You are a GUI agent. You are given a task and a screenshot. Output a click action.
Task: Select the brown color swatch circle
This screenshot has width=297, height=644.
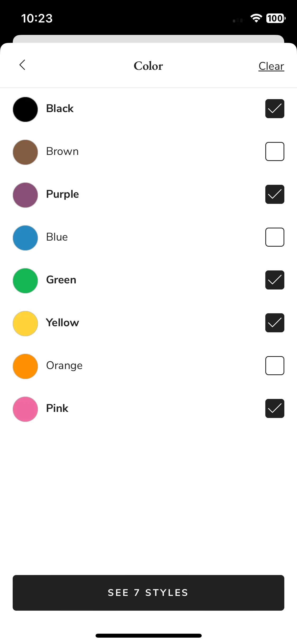(25, 152)
